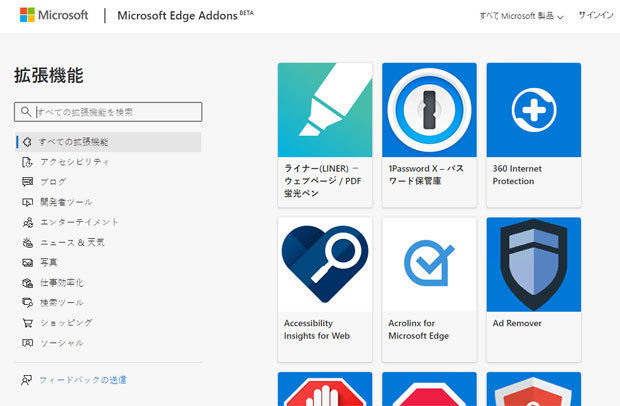Image resolution: width=620 pixels, height=406 pixels.
Task: Click the search magnifier icon
Action: click(x=26, y=112)
